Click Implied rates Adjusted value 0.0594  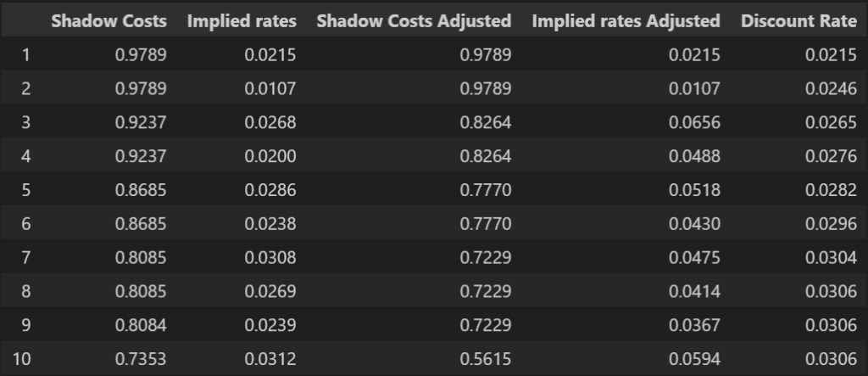pyautogui.click(x=695, y=359)
